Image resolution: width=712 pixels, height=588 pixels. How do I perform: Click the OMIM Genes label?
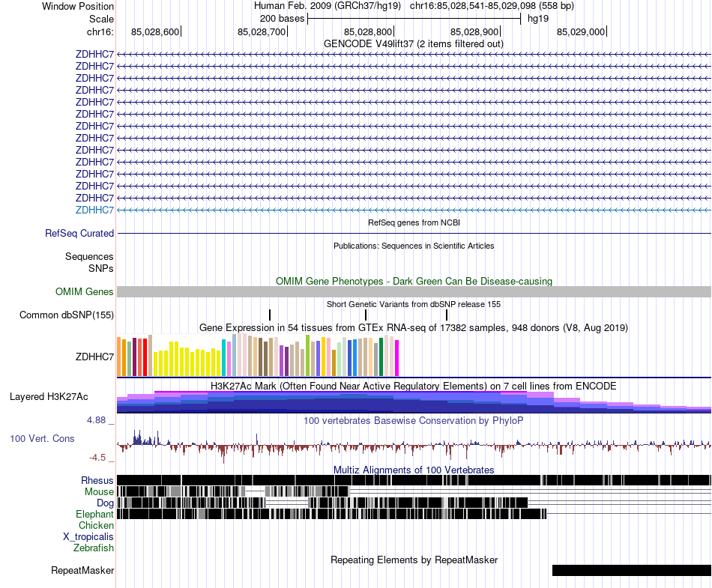[84, 291]
